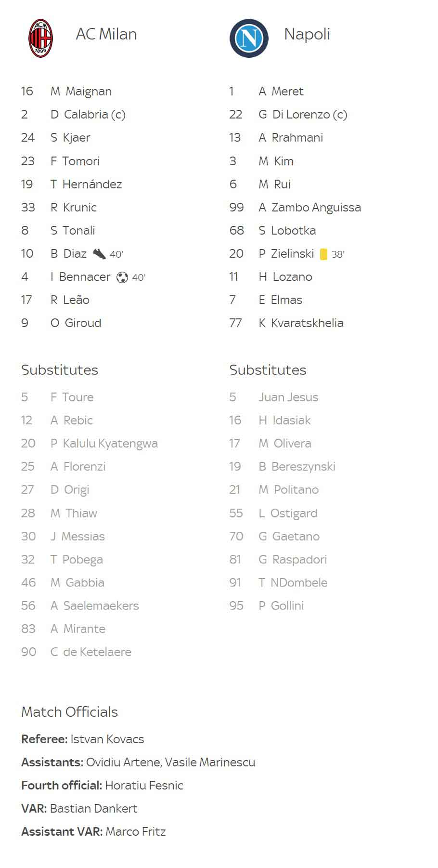Click VAR official Bastian Dankert
This screenshot has width=438, height=868.
93,808
